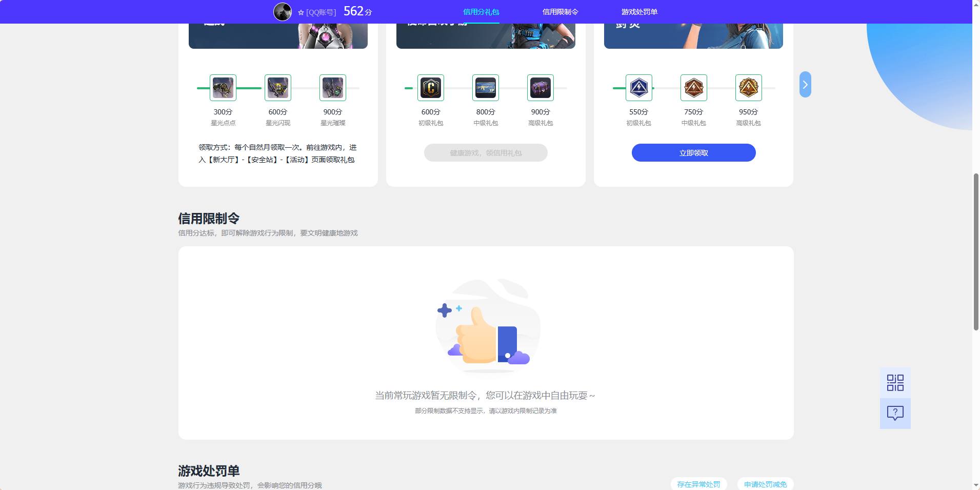Screen dimensions: 980x490
Task: Click the 562分 credit score text
Action: tap(357, 11)
